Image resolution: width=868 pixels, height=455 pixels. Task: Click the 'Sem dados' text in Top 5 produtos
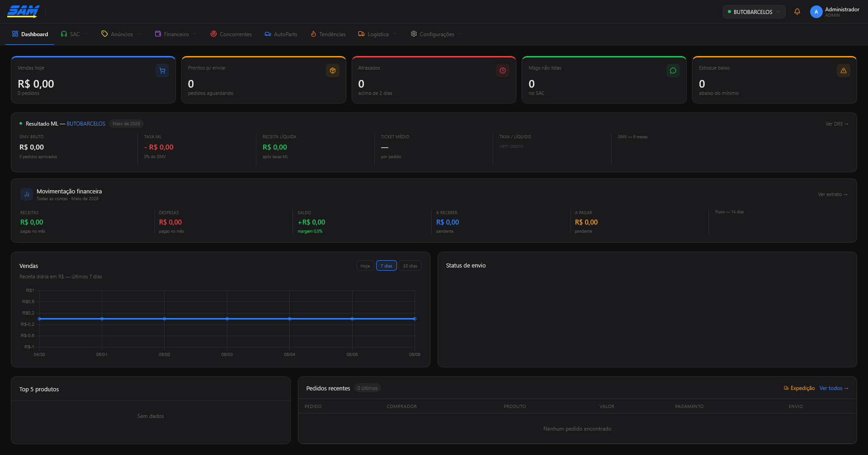[151, 416]
